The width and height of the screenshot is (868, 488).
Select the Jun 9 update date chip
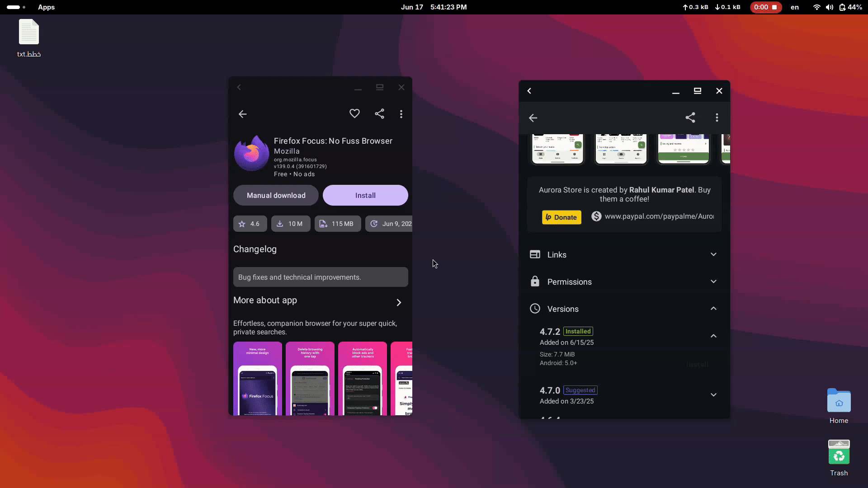tap(389, 224)
